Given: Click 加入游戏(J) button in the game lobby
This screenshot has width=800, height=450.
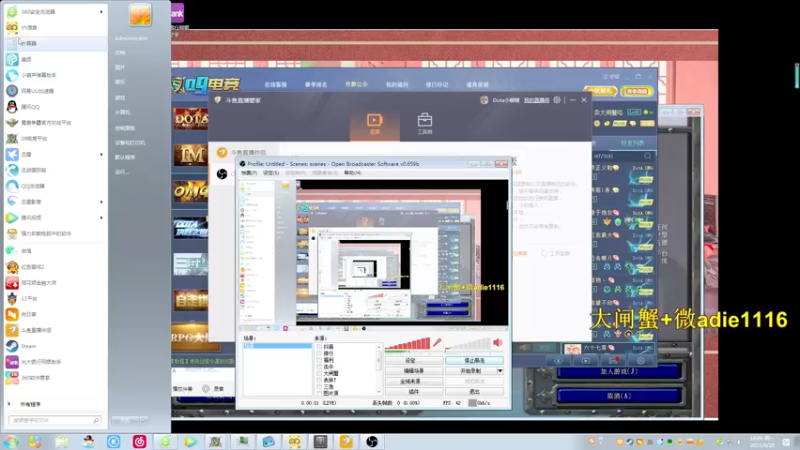Looking at the screenshot, I should (619, 371).
